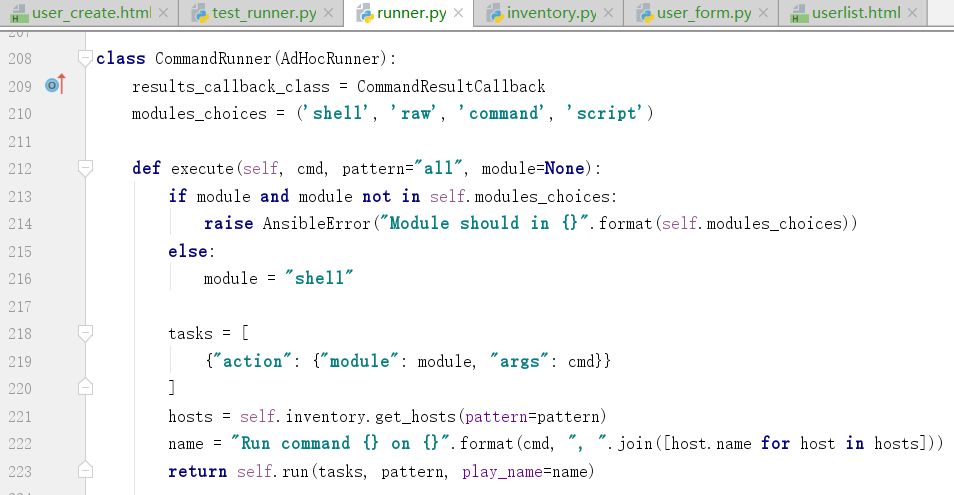The image size is (954, 495).
Task: Click the return keyword on line 223
Action: 198,471
